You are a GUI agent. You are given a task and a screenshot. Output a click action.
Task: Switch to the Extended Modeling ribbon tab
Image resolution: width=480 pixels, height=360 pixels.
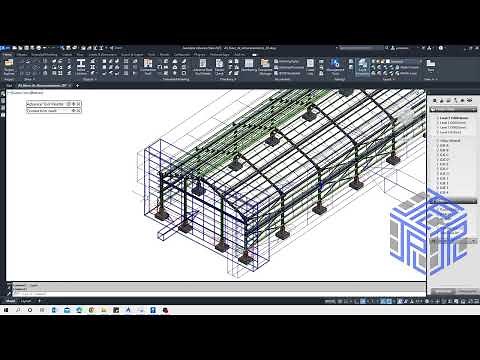[44, 54]
